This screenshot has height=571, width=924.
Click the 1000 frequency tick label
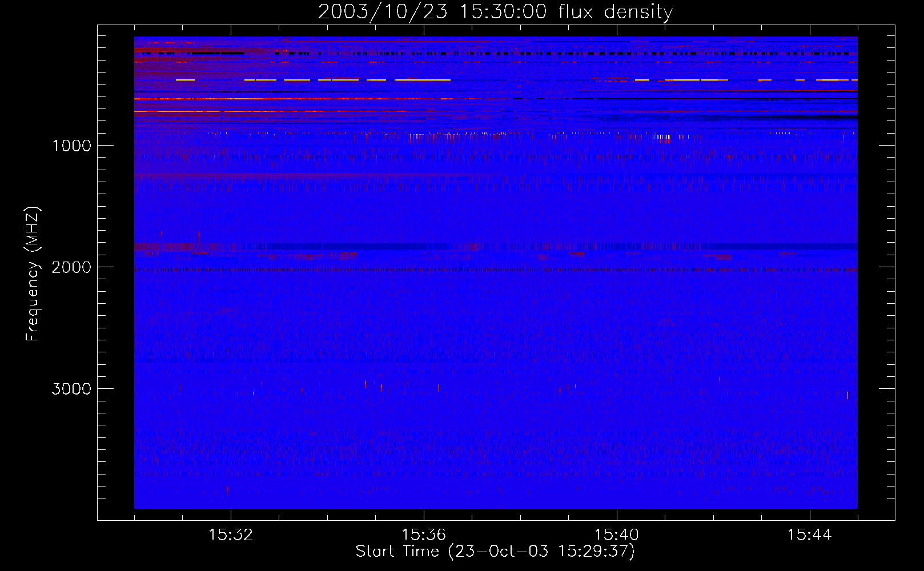71,146
